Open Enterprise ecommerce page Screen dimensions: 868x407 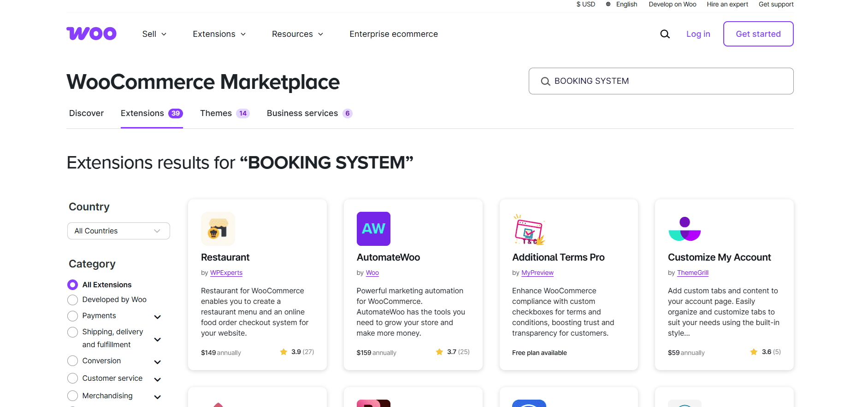[x=394, y=34]
